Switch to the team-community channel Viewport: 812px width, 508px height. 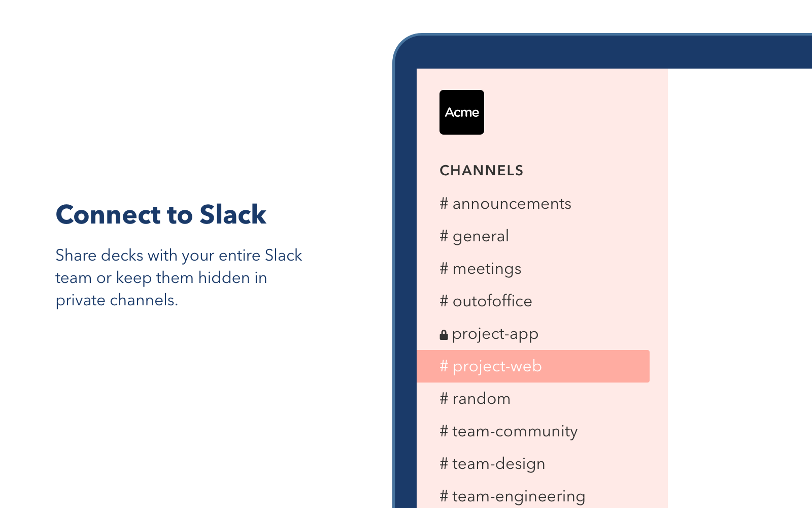(509, 431)
